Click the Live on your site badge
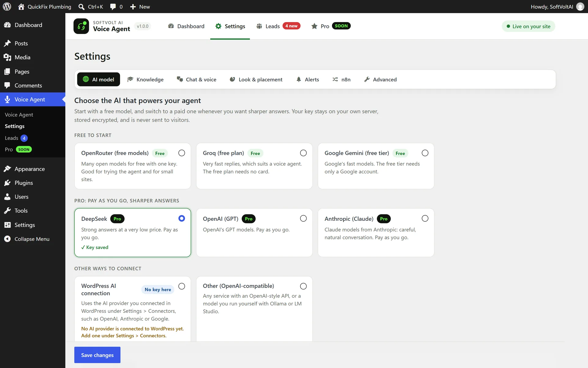This screenshot has height=368, width=588. [x=528, y=26]
